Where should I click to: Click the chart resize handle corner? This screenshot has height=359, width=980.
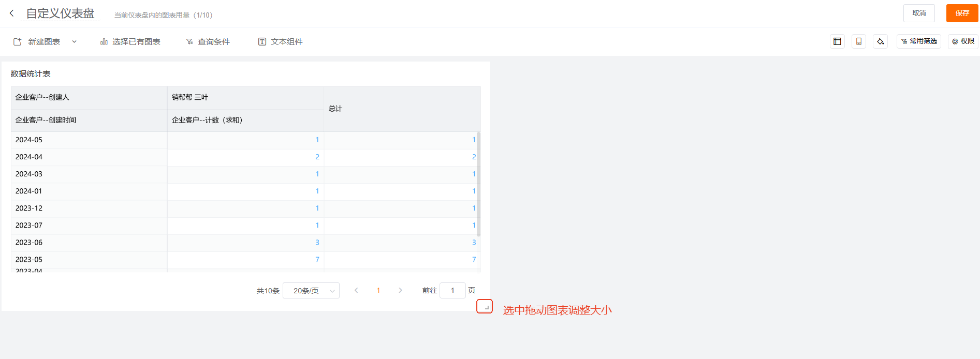[486, 307]
